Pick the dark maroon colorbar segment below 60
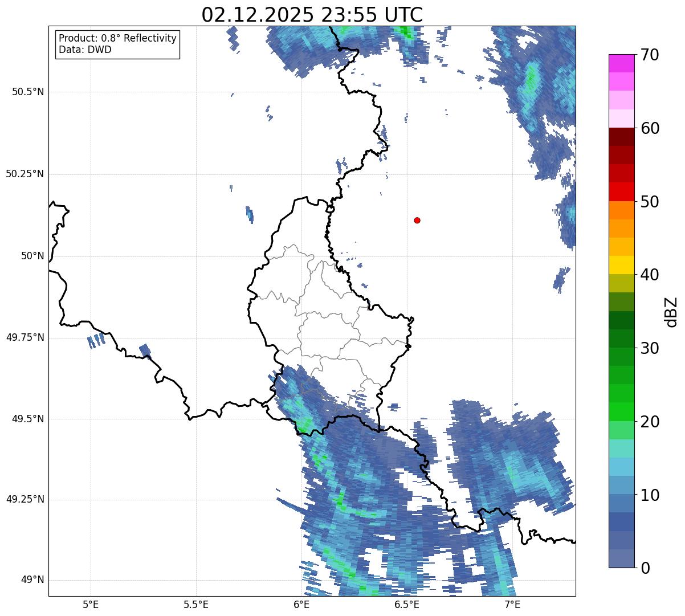Image resolution: width=685 pixels, height=616 pixels. click(621, 137)
